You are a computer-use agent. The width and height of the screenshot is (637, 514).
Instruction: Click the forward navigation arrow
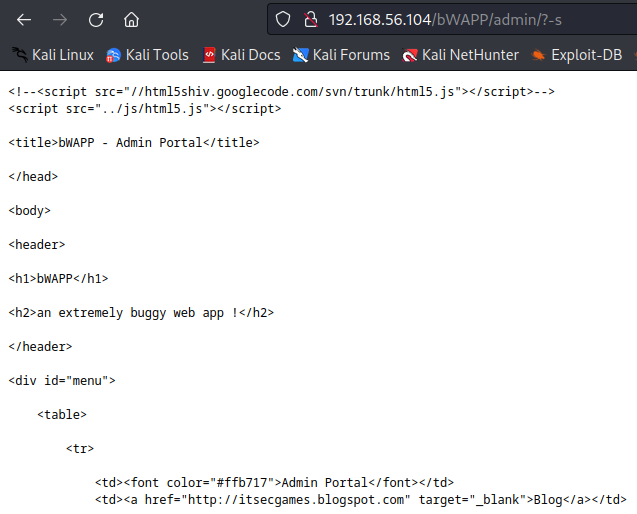pyautogui.click(x=60, y=20)
